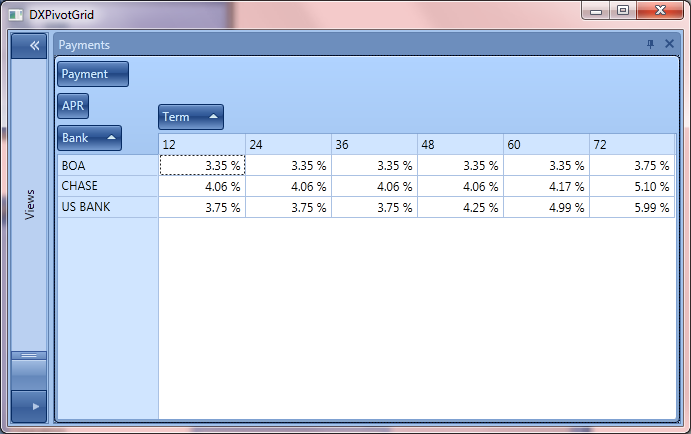Click the play arrow button at sidebar bottom

[29, 406]
